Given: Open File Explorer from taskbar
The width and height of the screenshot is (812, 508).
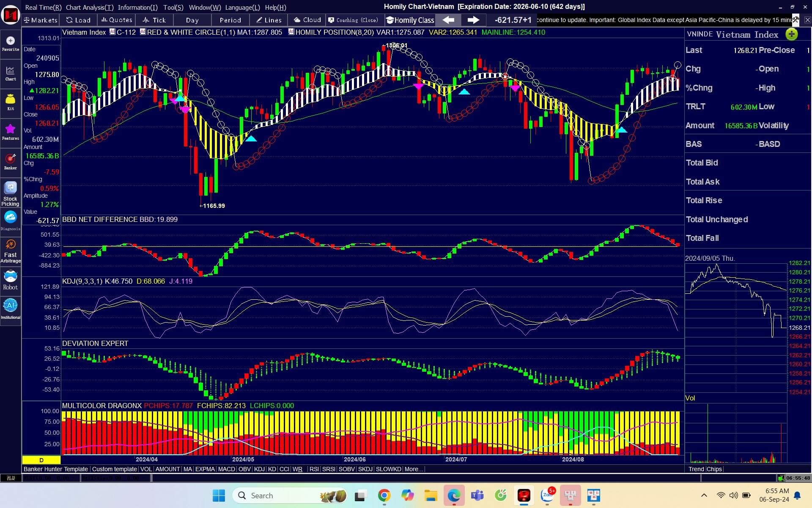Looking at the screenshot, I should [431, 495].
